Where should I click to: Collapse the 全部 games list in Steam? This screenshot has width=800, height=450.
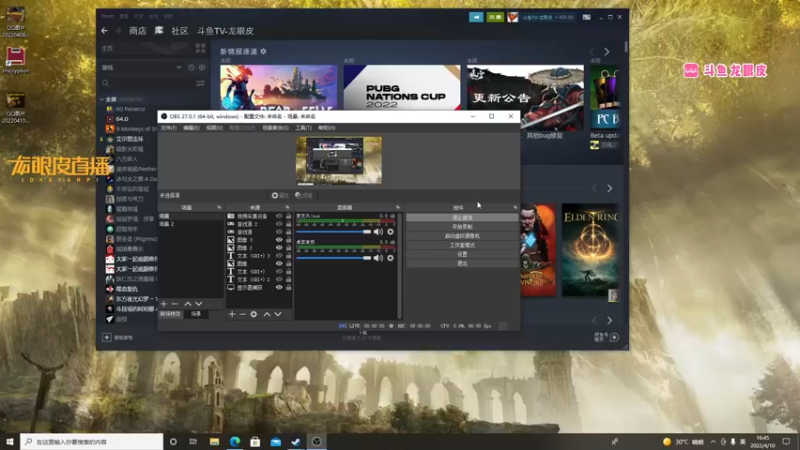click(x=102, y=99)
